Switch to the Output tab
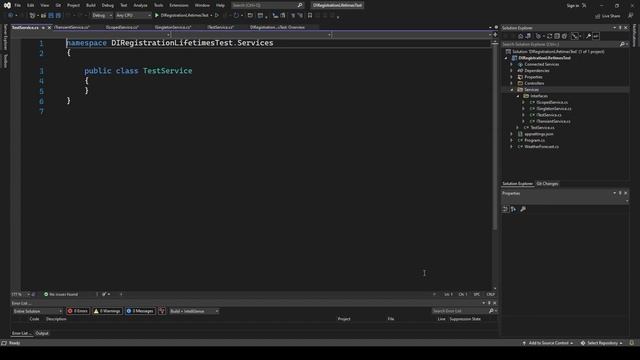Image resolution: width=640 pixels, height=360 pixels. [42, 333]
